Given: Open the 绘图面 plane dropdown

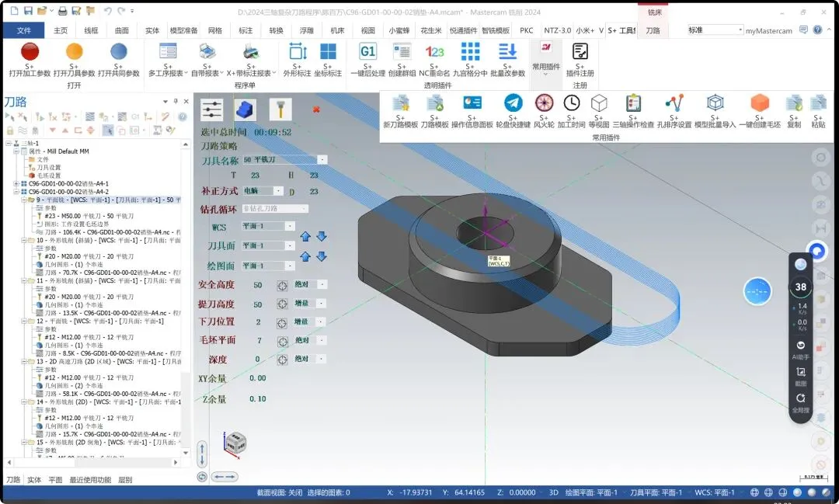Looking at the screenshot, I should point(290,266).
